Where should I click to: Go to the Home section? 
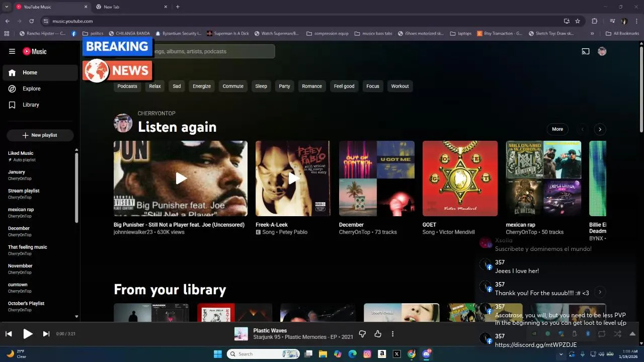click(40, 72)
